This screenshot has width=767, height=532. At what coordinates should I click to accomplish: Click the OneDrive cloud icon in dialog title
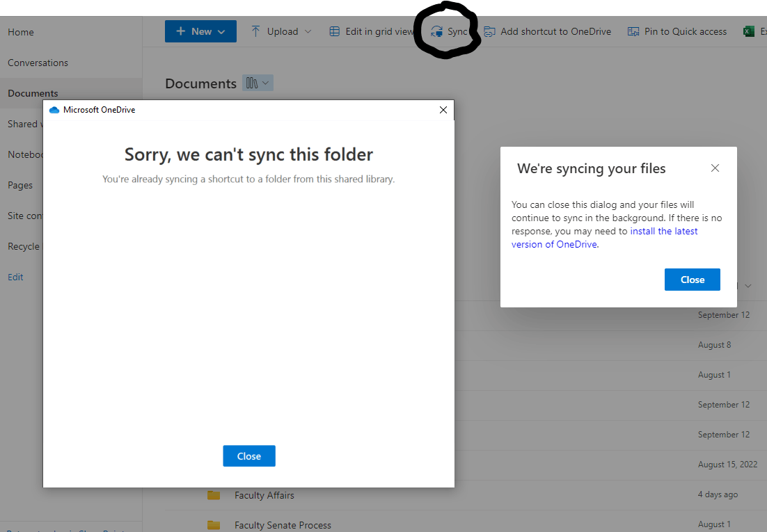pos(54,110)
